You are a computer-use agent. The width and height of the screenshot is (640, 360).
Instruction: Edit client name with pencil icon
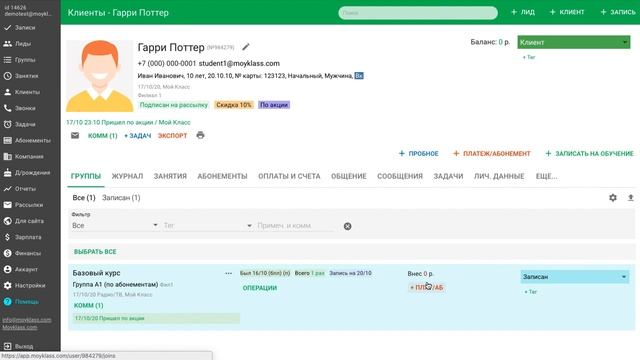coord(245,47)
